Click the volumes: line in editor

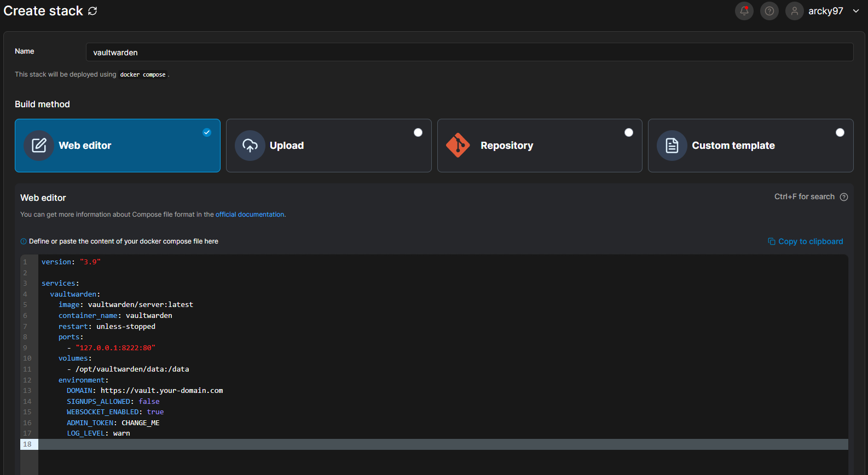click(76, 358)
